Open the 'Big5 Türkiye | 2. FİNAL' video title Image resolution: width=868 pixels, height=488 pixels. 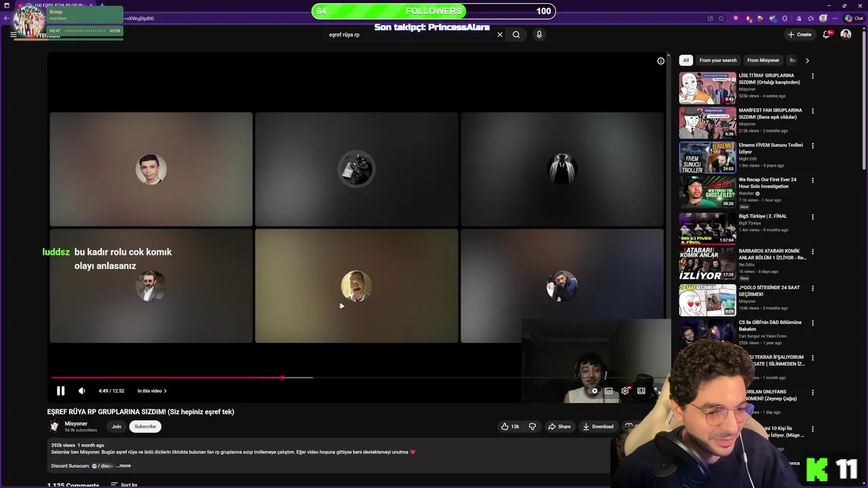point(762,216)
